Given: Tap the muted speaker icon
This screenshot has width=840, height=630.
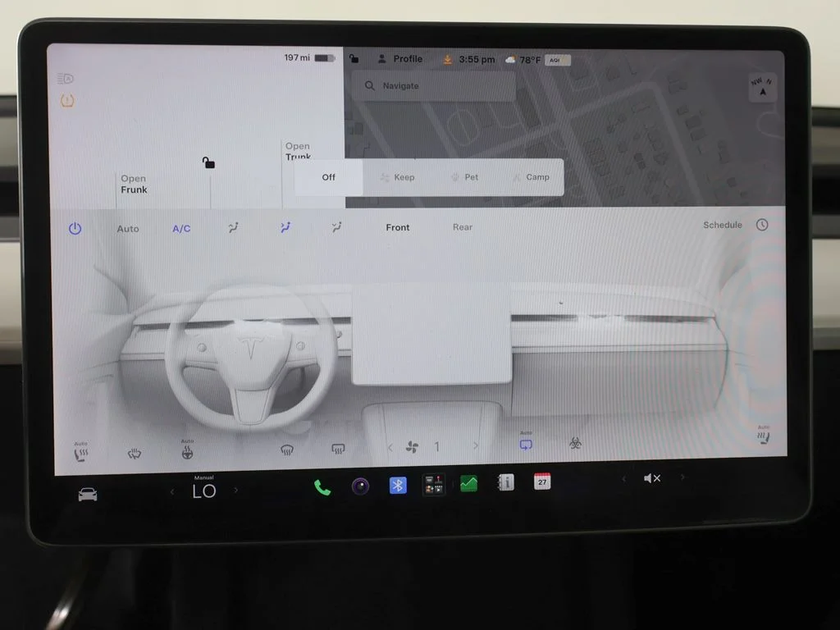Looking at the screenshot, I should coord(652,478).
